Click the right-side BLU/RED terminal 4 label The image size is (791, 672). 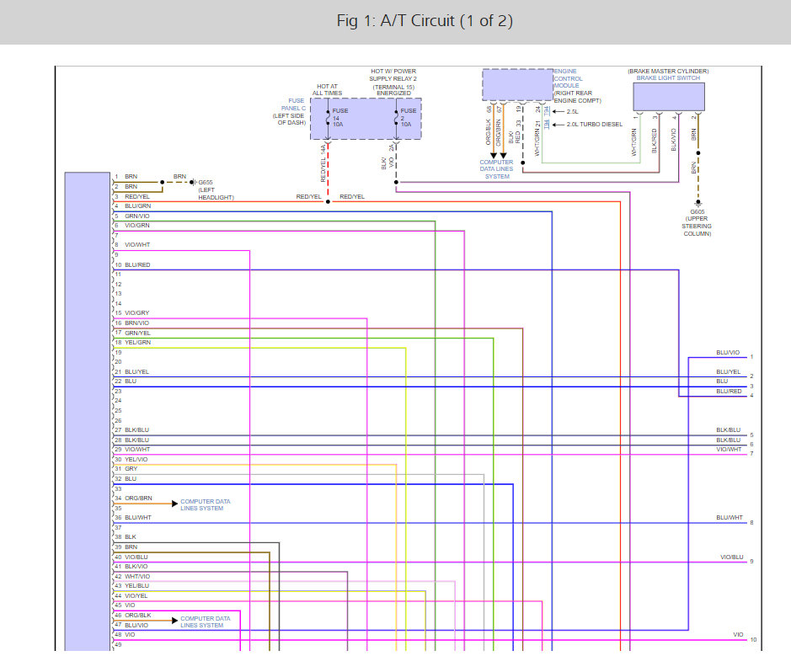coord(729,392)
